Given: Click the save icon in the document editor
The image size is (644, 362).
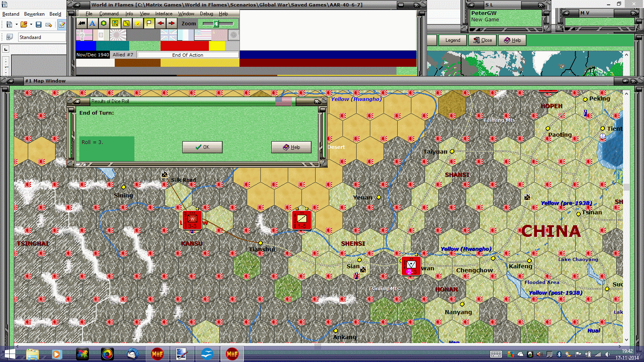Looking at the screenshot, I should click(x=39, y=25).
